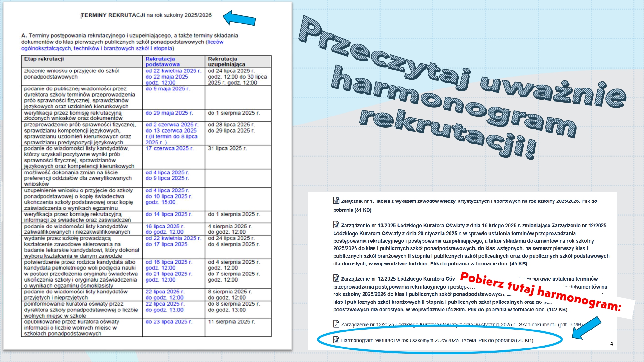This screenshot has width=644, height=362.
Task: Click the Word file icon beside Załącznik nr 1
Action: (x=336, y=200)
